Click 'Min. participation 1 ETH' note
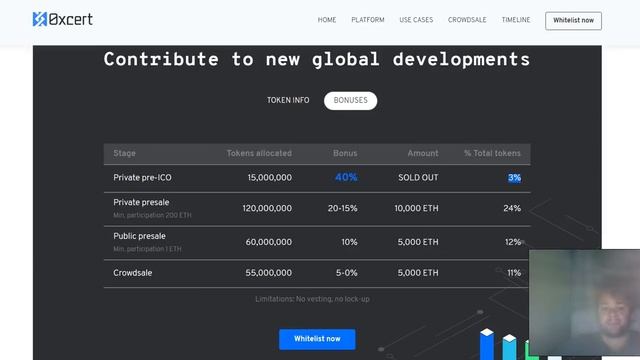The height and width of the screenshot is (360, 640). coord(147,249)
